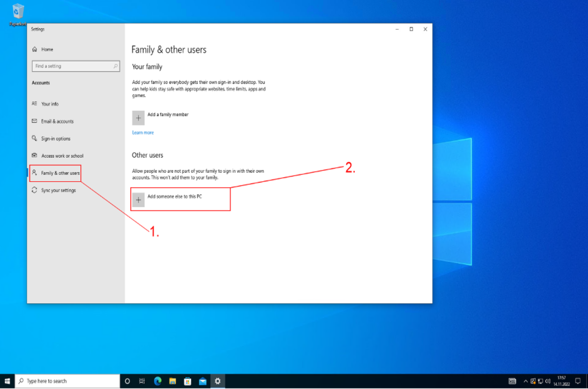Open the Windows Start menu
This screenshot has height=389, width=588.
pos(7,381)
